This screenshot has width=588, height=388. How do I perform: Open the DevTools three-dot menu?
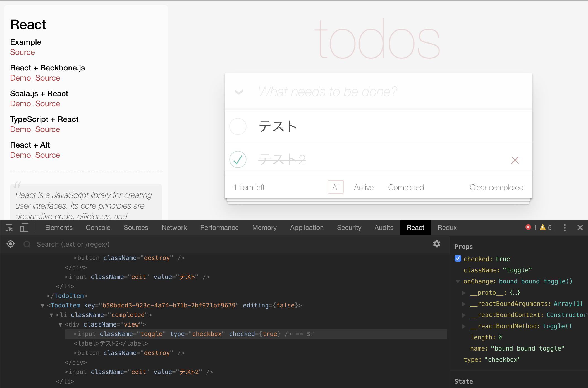565,228
